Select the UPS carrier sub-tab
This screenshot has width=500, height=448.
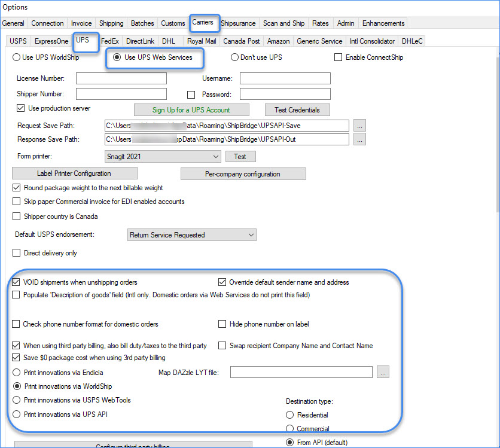(83, 40)
